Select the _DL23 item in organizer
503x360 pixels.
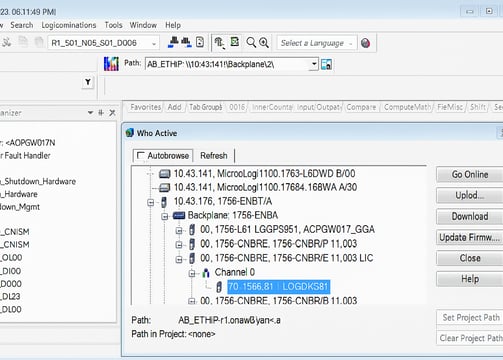click(x=11, y=296)
